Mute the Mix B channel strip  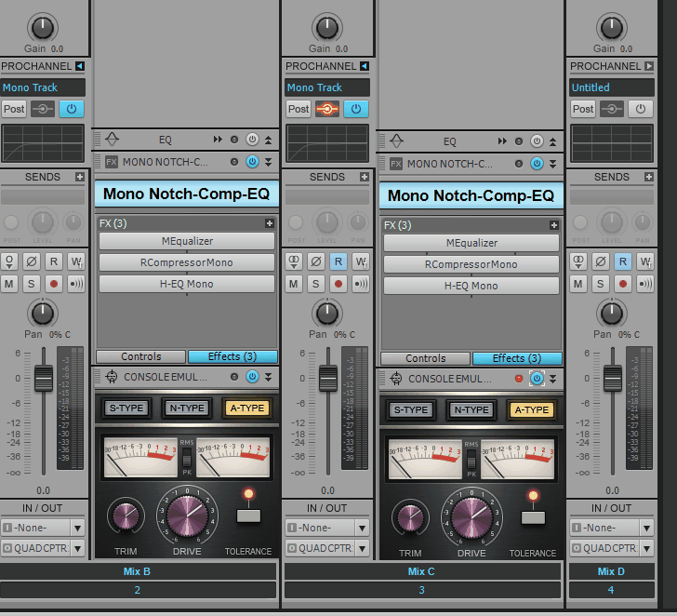[9, 283]
